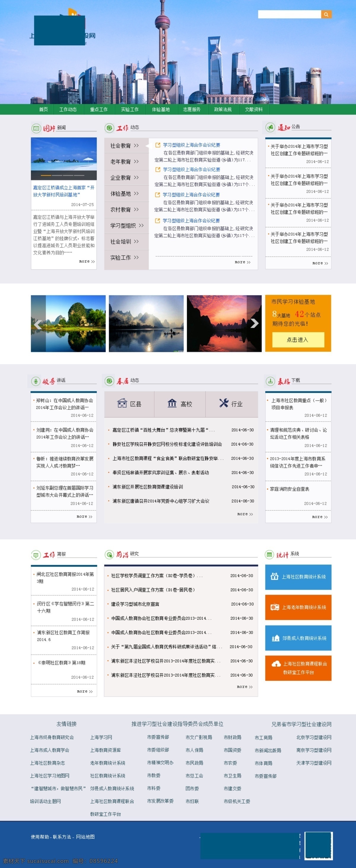Open the beach news photo thumbnail
Screen dimensions: 356x868
(64, 158)
